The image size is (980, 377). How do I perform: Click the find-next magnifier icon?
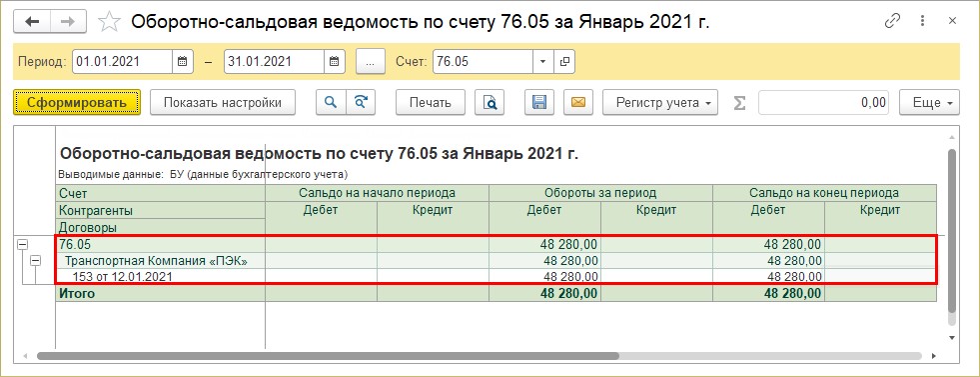click(361, 103)
